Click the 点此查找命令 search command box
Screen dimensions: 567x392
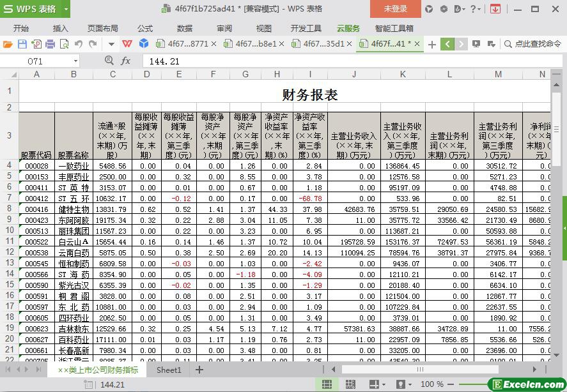532,44
